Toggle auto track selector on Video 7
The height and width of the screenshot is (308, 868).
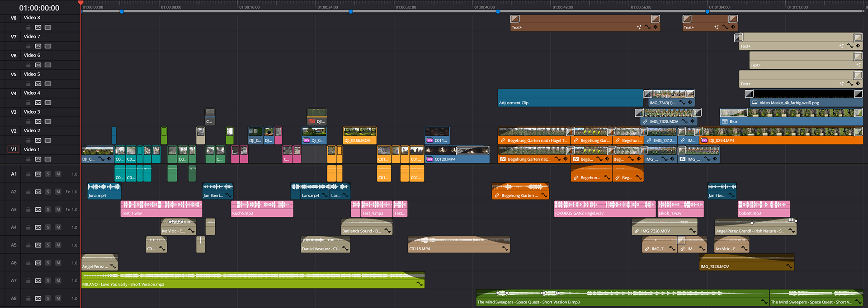click(x=38, y=46)
